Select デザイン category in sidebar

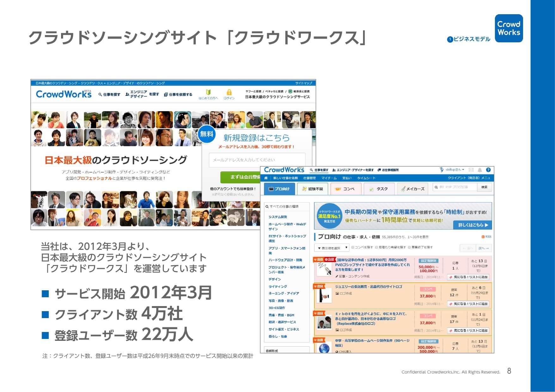[x=274, y=279]
